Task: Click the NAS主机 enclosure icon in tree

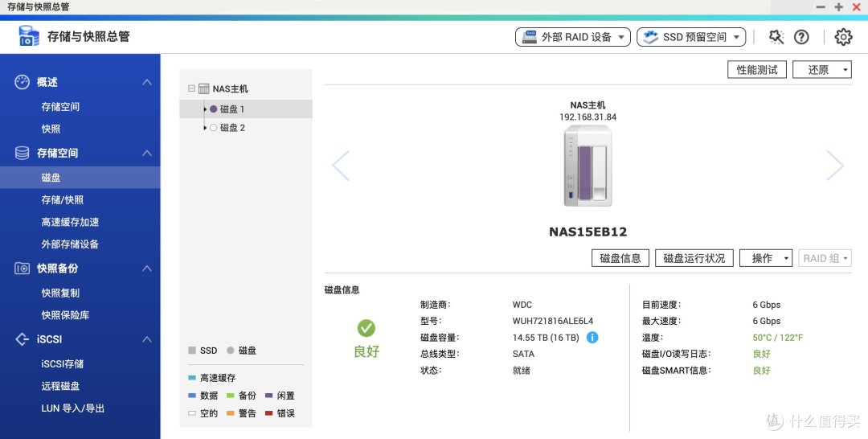Action: (x=203, y=88)
